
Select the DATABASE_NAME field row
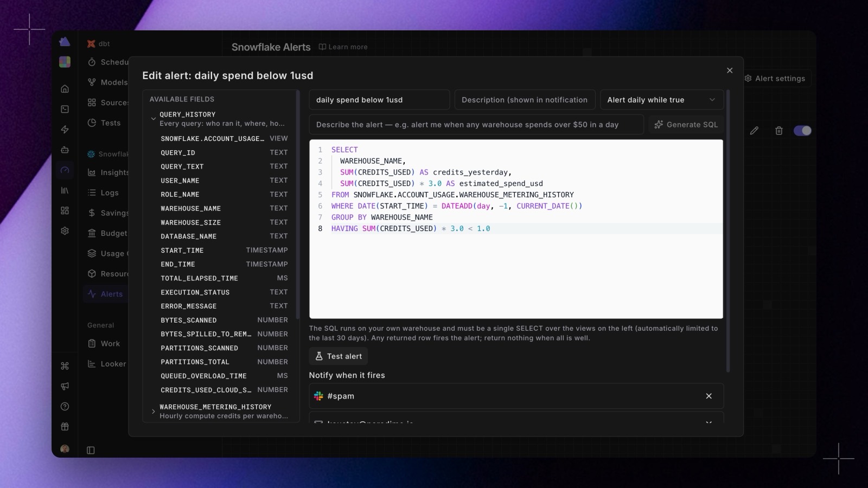click(x=224, y=236)
